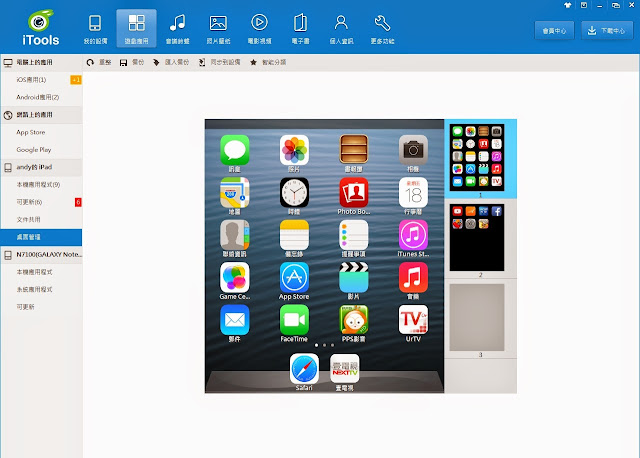
Task: Open the Download Center button
Action: point(607,31)
